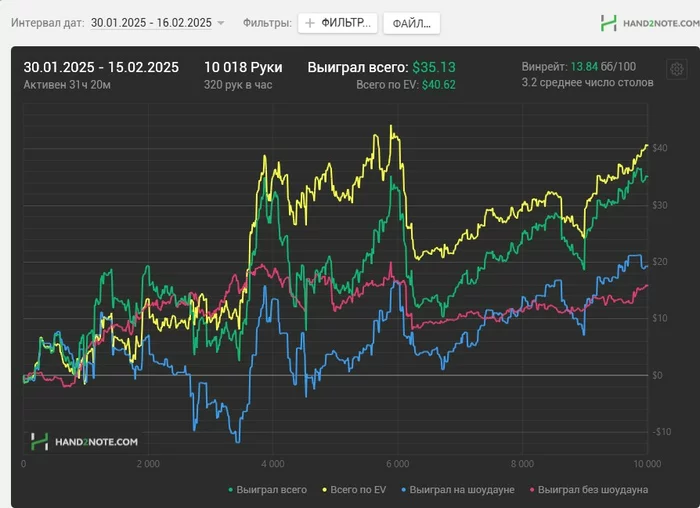The image size is (700, 508).
Task: Click the 30.01.2025 - 15.02.2025 chart heading
Action: click(x=101, y=67)
